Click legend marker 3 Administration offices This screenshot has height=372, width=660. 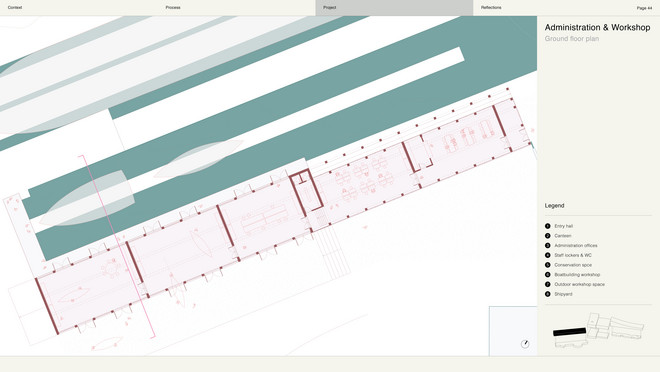548,245
